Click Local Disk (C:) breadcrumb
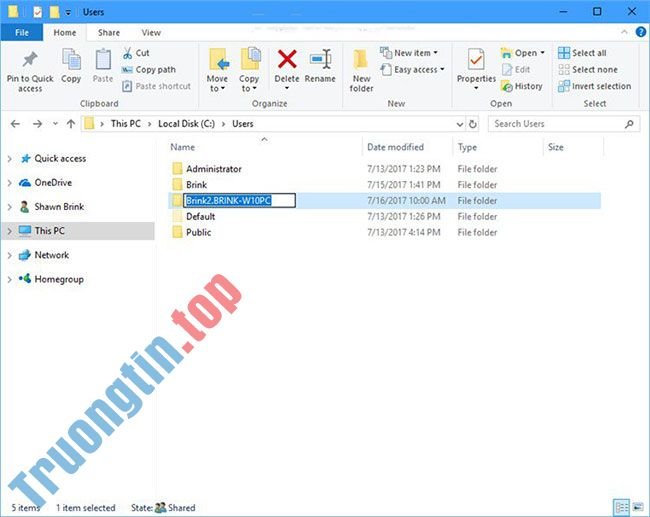This screenshot has width=650, height=517. coord(187,124)
